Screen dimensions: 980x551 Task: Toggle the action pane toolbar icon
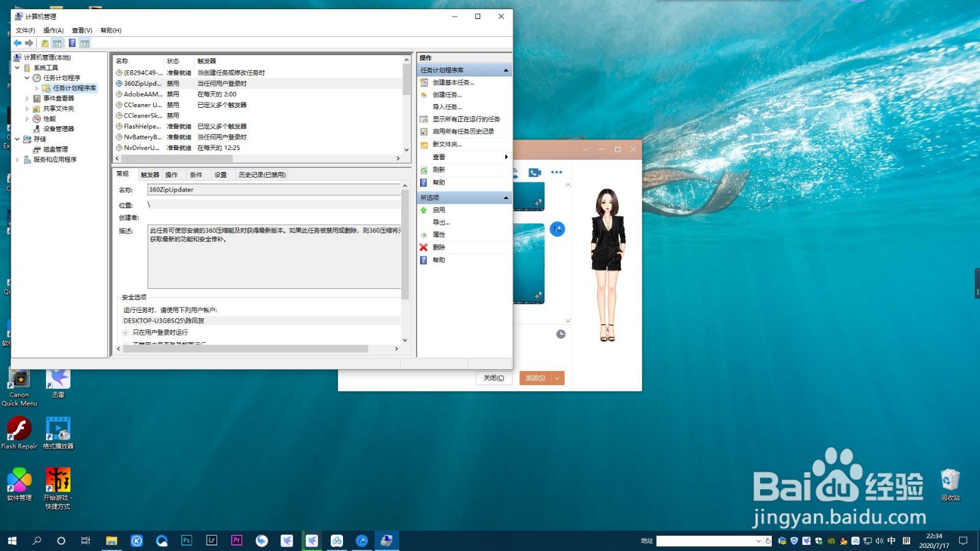[x=85, y=43]
